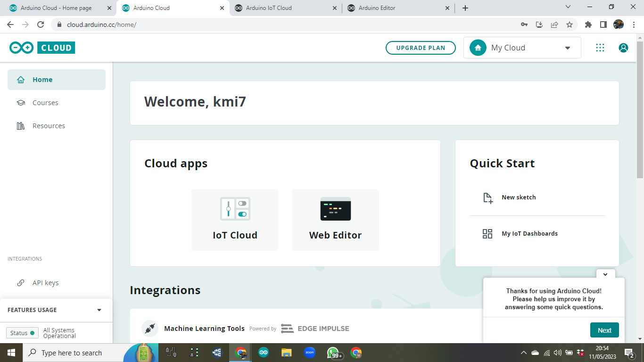Click the New sketch file icon
644x362 pixels.
(488, 197)
